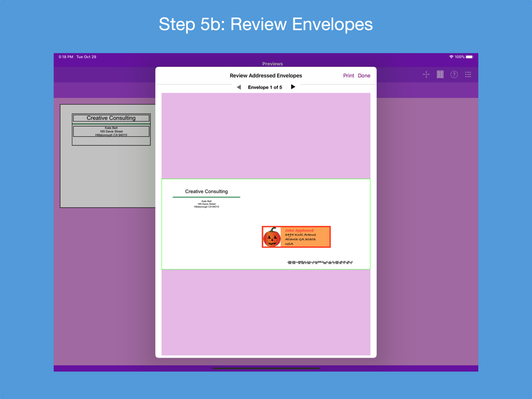Select the Creative Consulting box in background preview
Image resolution: width=532 pixels, height=399 pixels.
coord(111,118)
